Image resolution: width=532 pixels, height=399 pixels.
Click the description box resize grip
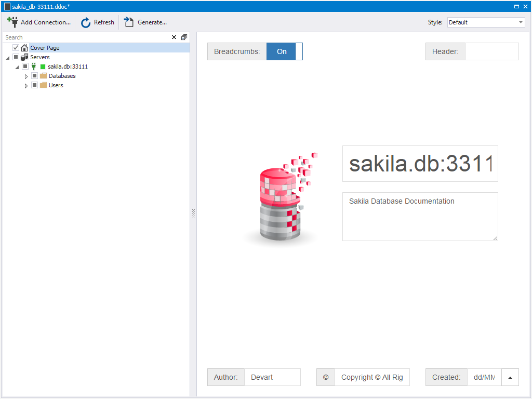click(495, 238)
